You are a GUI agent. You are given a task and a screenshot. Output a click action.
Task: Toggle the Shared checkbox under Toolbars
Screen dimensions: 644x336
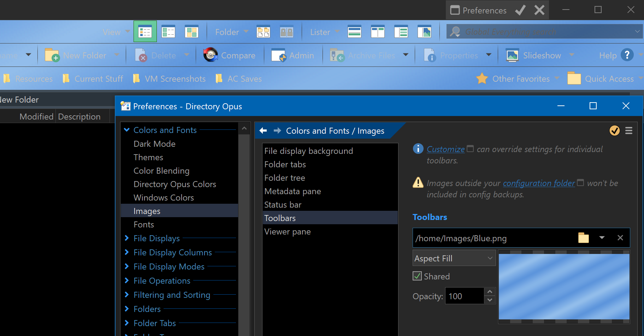[417, 276]
